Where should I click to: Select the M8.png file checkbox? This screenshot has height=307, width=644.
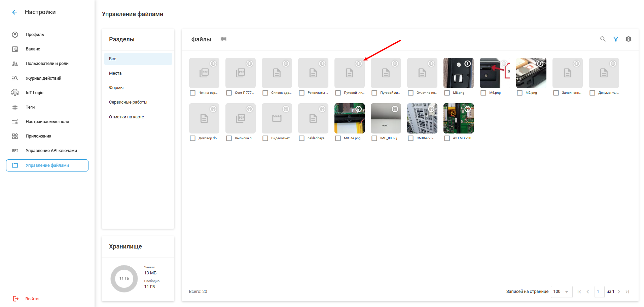447,93
